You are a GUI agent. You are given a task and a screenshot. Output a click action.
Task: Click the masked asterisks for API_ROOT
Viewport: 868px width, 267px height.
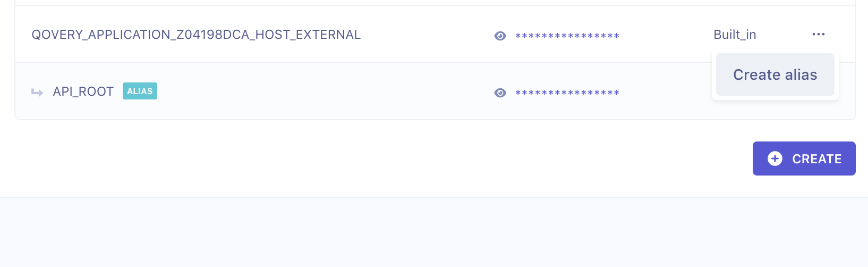pos(567,93)
